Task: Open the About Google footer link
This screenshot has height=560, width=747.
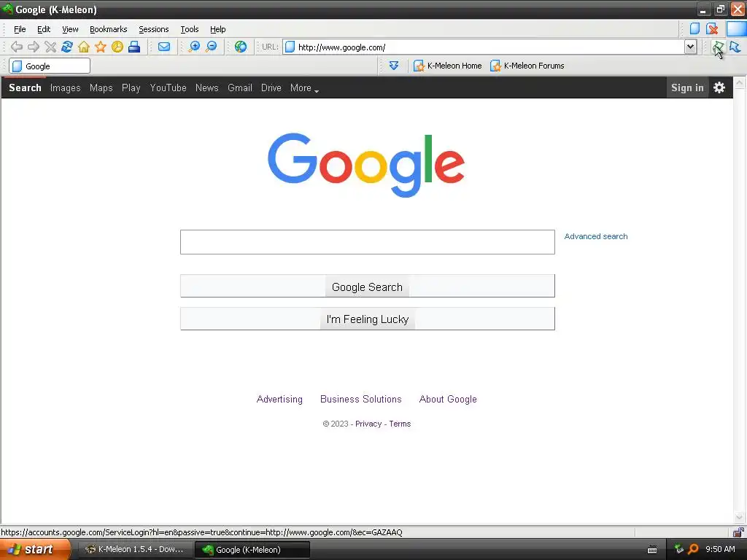Action: coord(448,399)
